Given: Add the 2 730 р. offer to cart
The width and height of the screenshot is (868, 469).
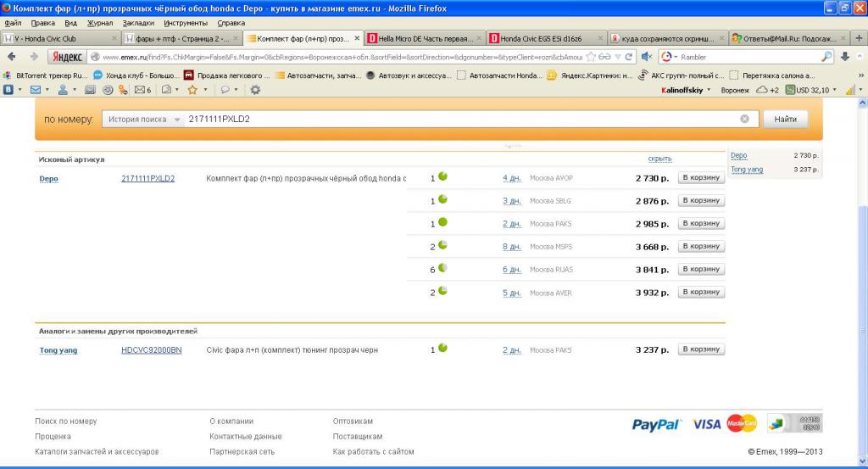Looking at the screenshot, I should (701, 178).
